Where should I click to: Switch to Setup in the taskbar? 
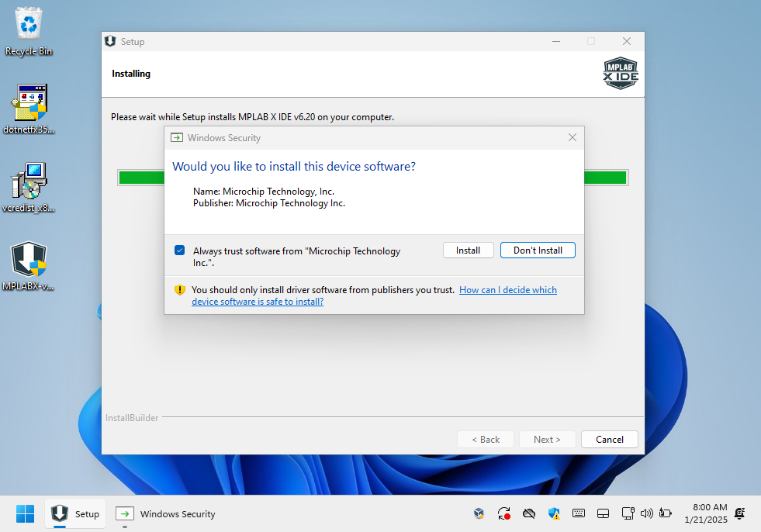point(75,513)
